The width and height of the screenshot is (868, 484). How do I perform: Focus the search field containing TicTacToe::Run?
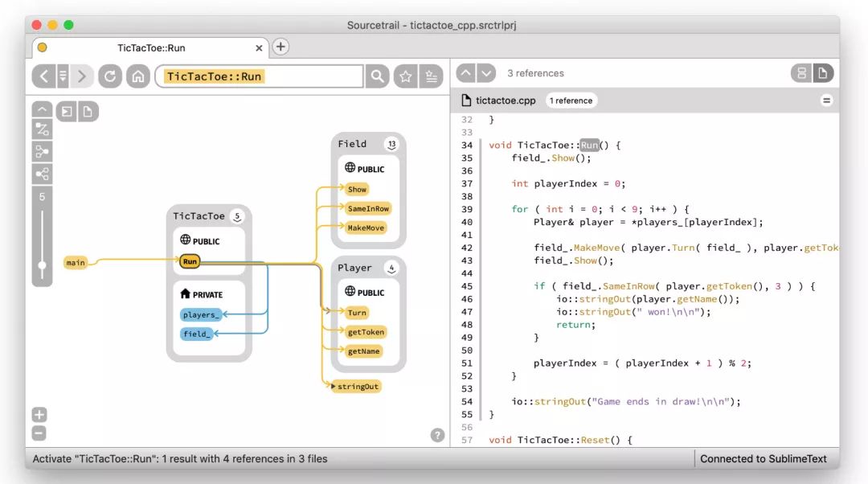[259, 76]
